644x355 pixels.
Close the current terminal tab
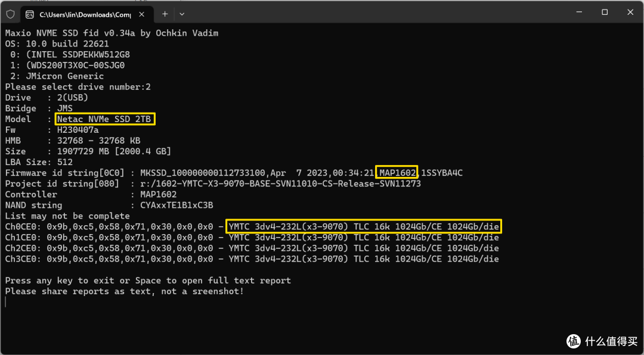(x=143, y=14)
